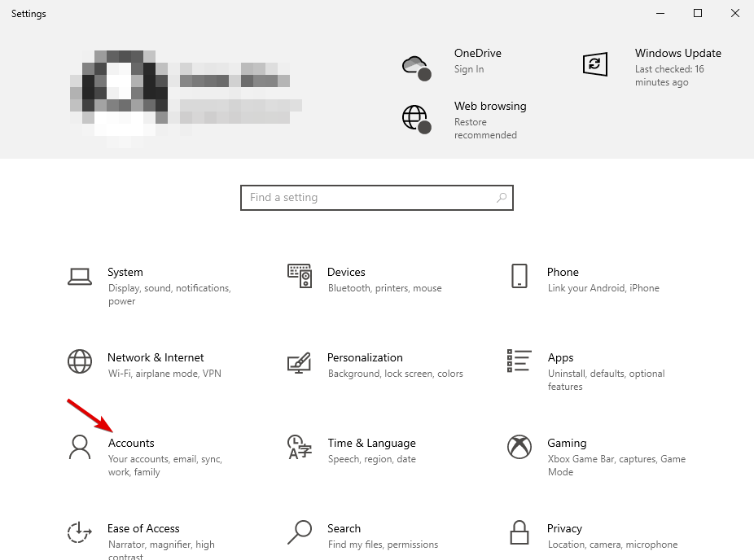Open Time & Language title
754x560 pixels.
click(372, 443)
